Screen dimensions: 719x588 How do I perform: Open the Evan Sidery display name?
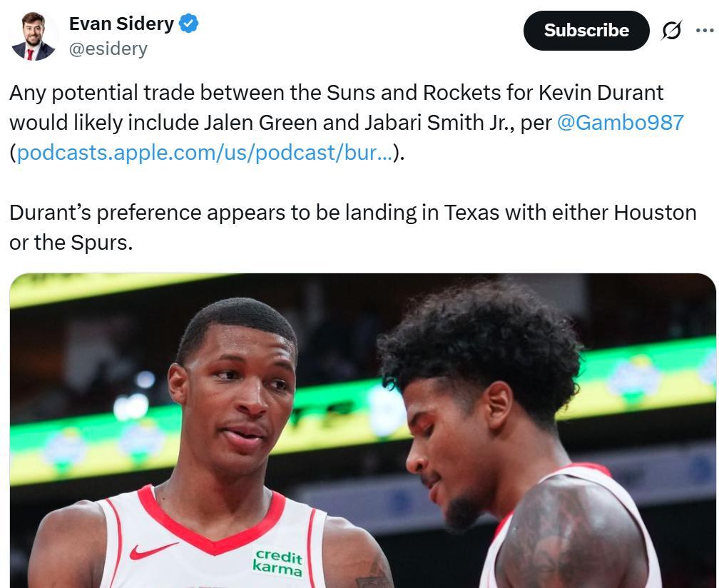click(121, 24)
